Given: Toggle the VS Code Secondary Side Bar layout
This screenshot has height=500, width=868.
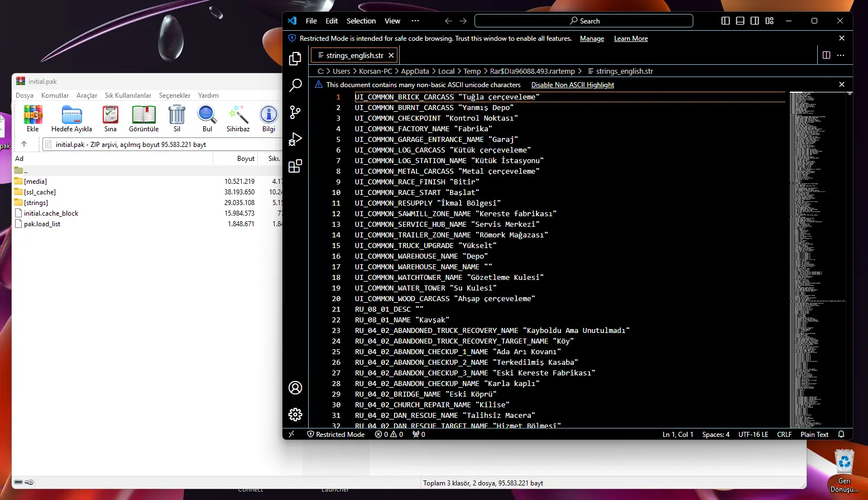Looking at the screenshot, I should [x=755, y=21].
